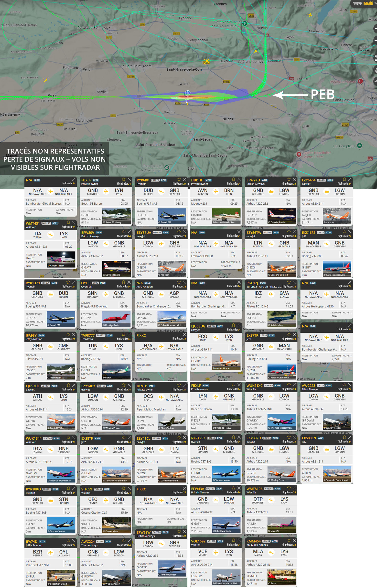
Task: Click the blue airport pin on the runway
Action: tap(187, 93)
